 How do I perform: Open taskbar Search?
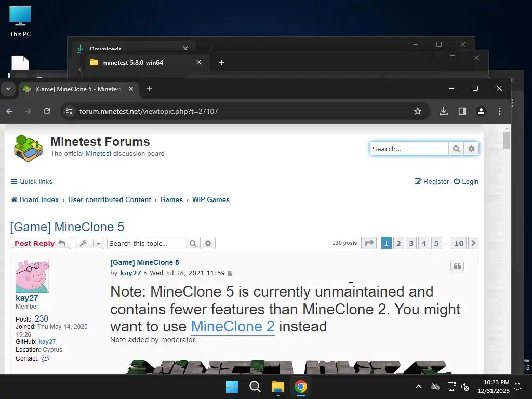coord(255,387)
